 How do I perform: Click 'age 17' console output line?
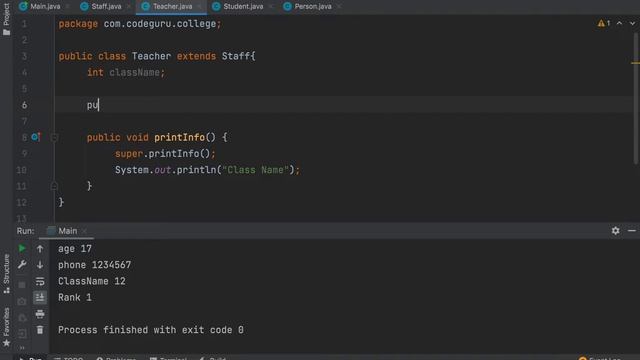(75, 249)
